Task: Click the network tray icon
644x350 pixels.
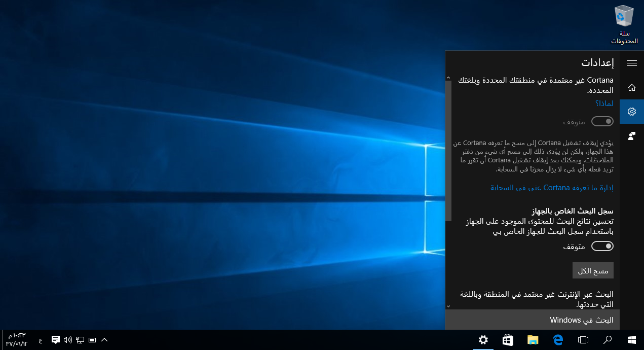Action: point(80,340)
